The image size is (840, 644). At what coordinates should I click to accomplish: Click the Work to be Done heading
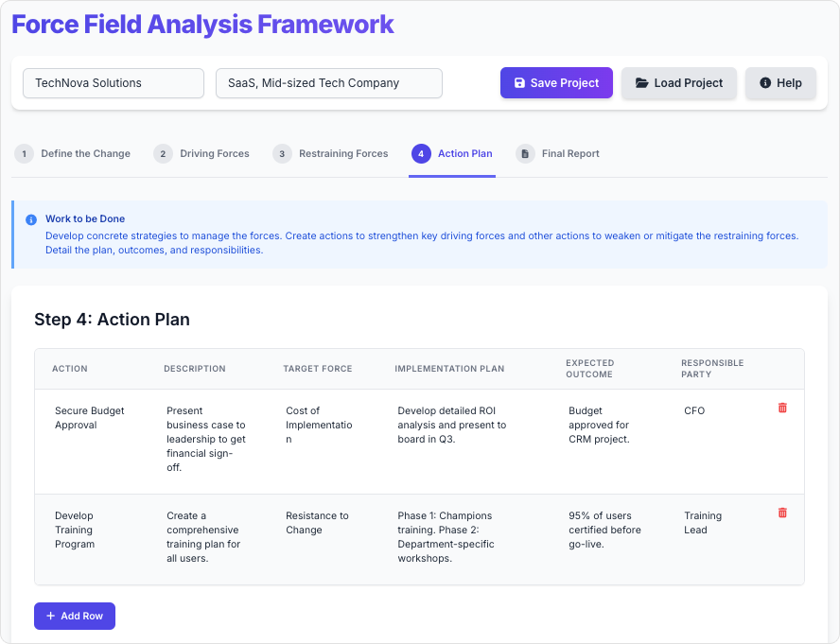coord(85,218)
